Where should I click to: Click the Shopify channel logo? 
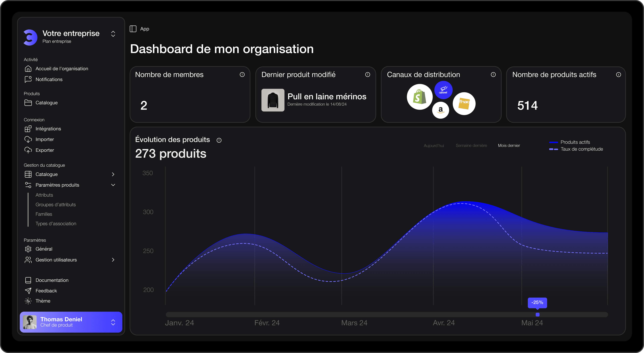click(419, 97)
